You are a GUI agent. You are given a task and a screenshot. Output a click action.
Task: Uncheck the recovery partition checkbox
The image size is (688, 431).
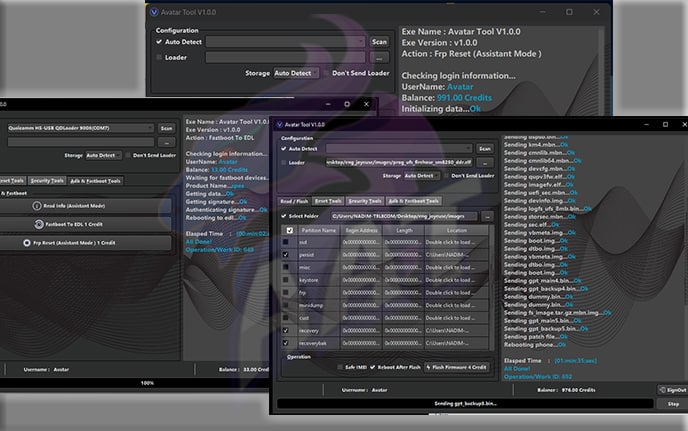pos(286,330)
